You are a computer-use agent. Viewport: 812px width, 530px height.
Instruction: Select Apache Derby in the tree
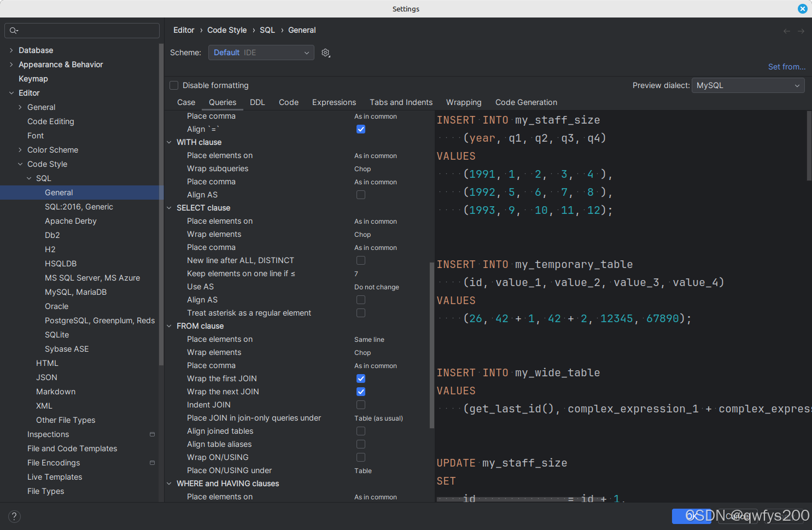point(71,221)
